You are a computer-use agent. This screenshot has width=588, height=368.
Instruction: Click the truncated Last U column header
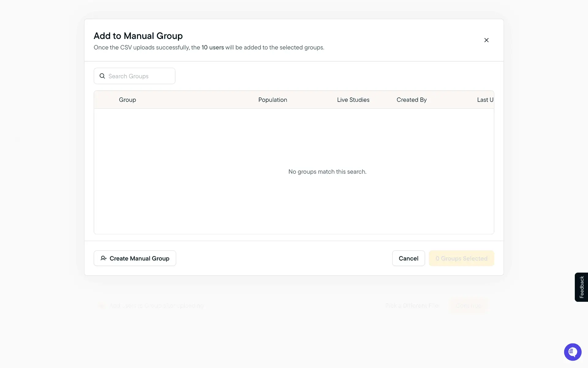(485, 100)
